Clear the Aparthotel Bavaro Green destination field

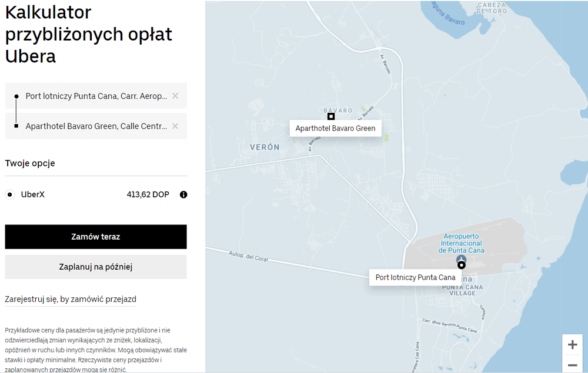coord(175,126)
